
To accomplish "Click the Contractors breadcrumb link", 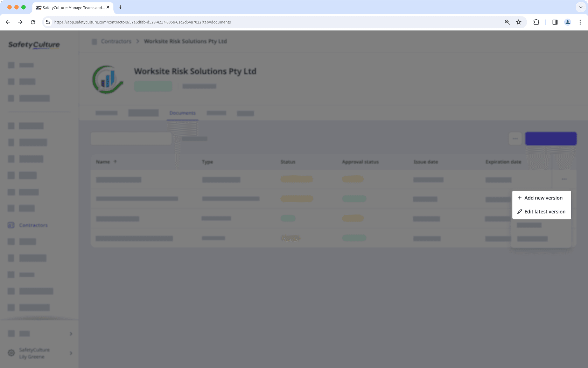I will [x=116, y=41].
